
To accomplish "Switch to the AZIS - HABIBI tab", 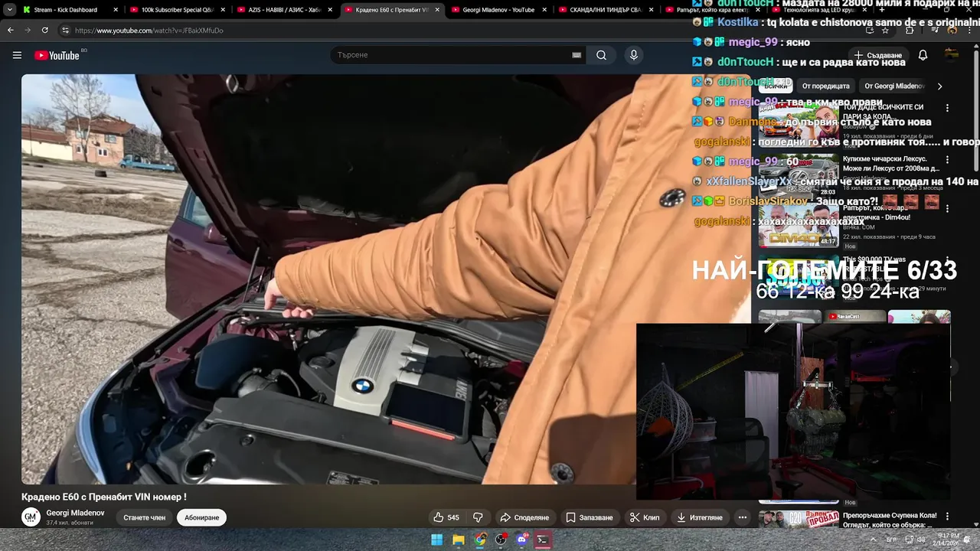I will point(283,10).
